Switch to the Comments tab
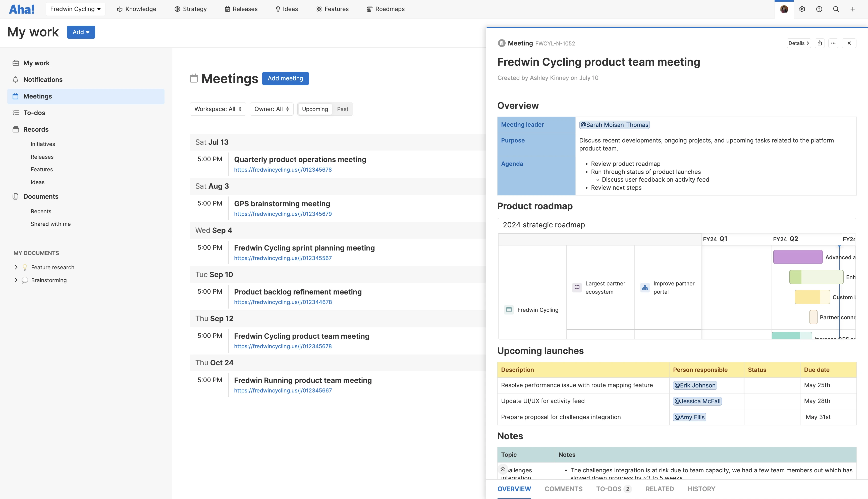 coord(564,489)
